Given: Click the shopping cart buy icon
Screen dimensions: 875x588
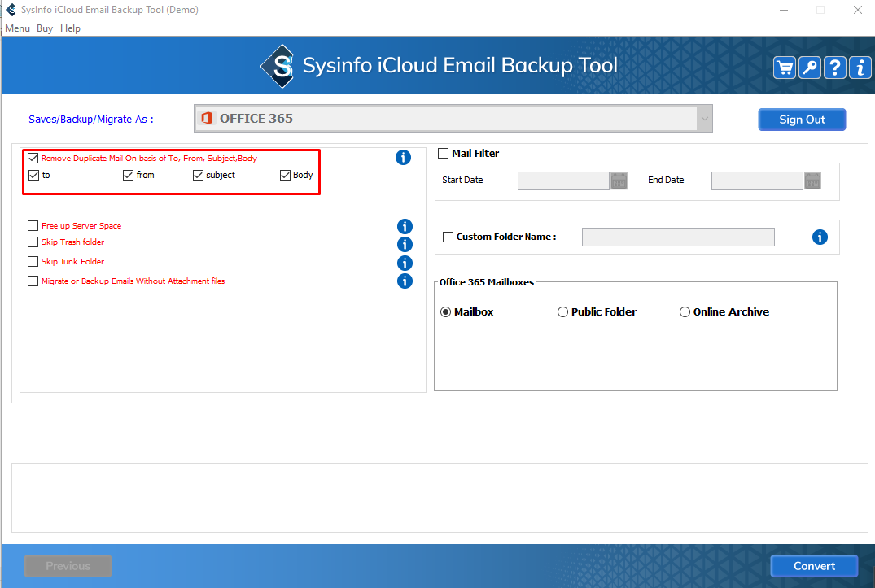Looking at the screenshot, I should tap(785, 68).
